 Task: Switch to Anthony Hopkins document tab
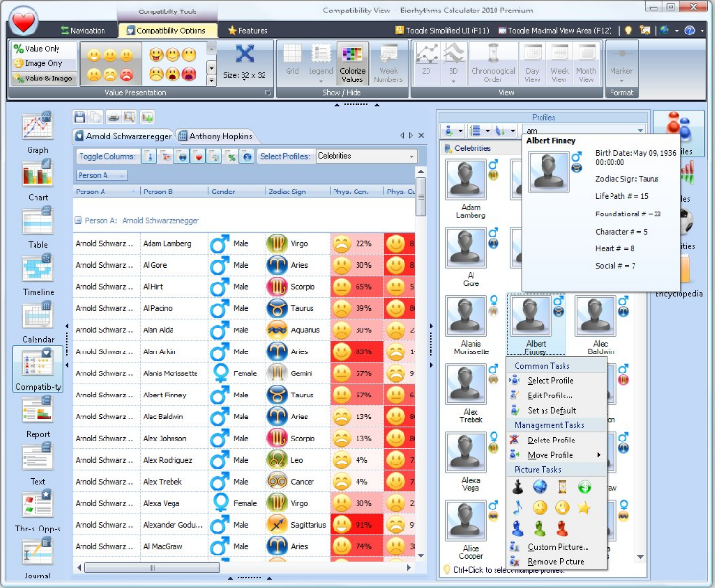pos(216,136)
